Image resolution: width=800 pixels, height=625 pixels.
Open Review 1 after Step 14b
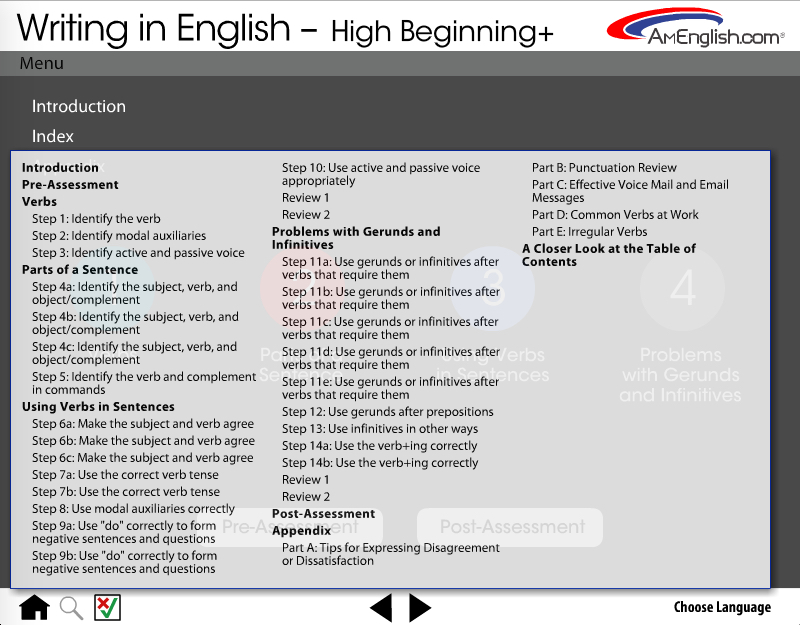coord(306,480)
